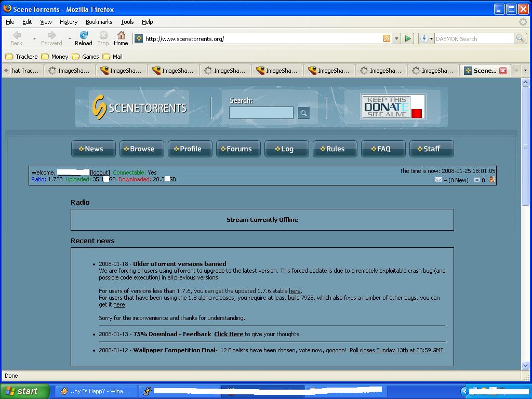Subscribe via the RSS feed icon
This screenshot has height=399, width=532.
[386, 38]
